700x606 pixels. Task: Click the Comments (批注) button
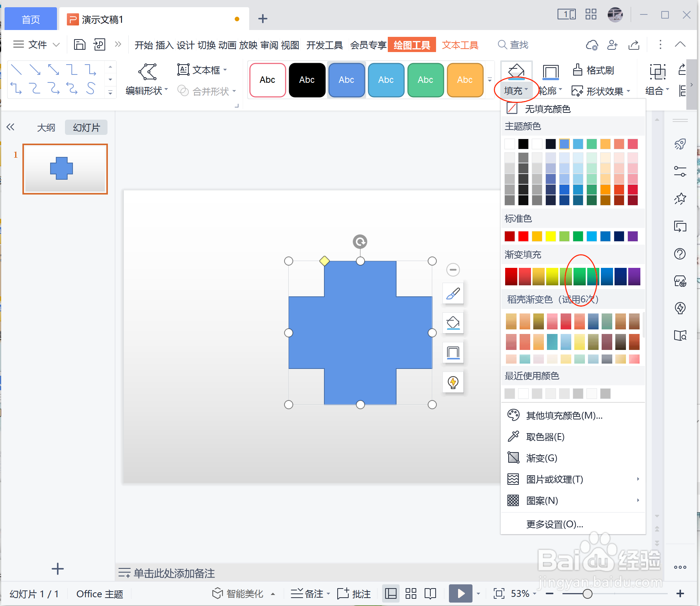pos(354,593)
